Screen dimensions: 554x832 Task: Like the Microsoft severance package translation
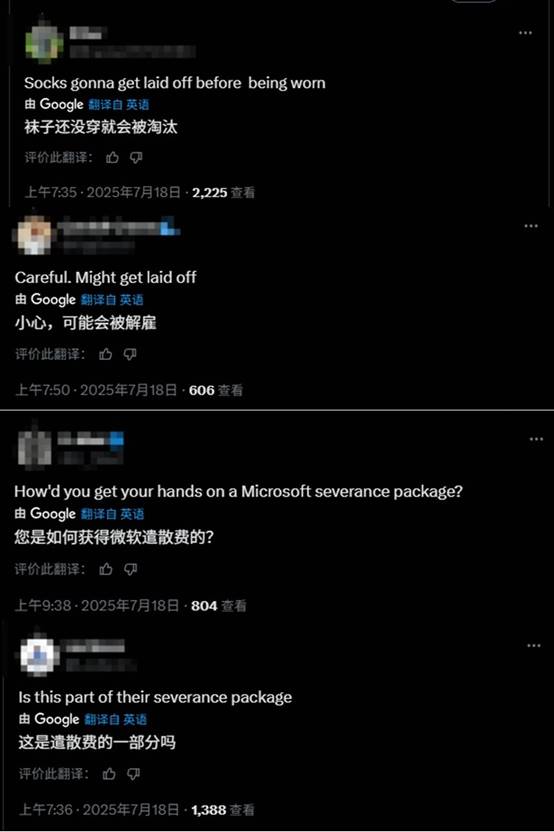106,569
